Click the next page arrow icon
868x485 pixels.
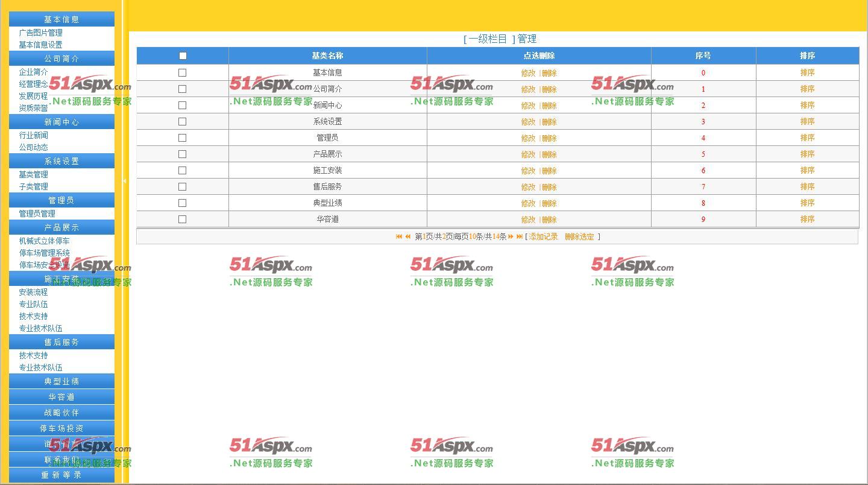click(x=511, y=236)
